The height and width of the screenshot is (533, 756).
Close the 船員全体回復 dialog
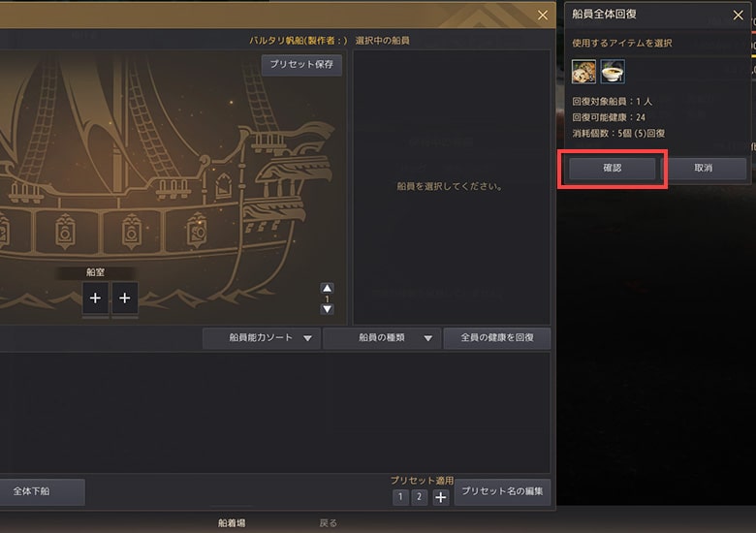point(738,15)
